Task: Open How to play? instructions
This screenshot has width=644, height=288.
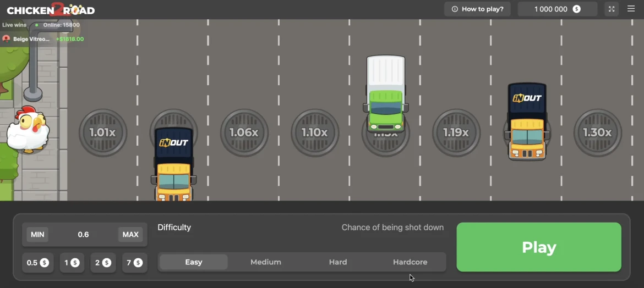Action: 477,9
